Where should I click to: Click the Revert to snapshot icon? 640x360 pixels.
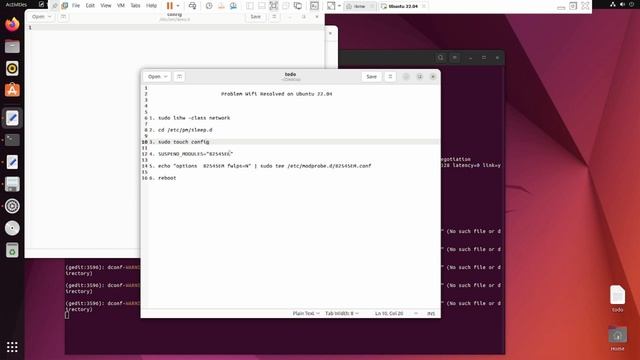click(221, 6)
